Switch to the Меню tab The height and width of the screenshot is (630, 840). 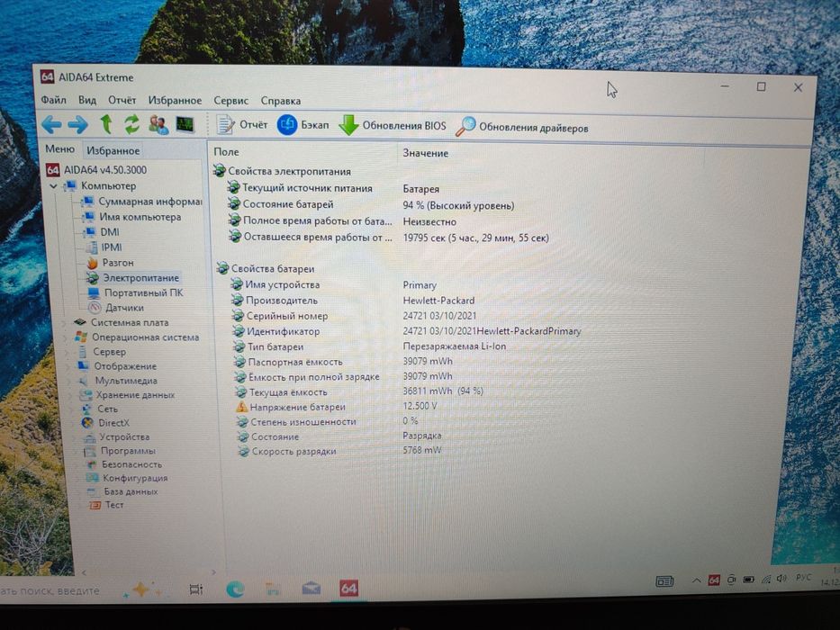[59, 148]
